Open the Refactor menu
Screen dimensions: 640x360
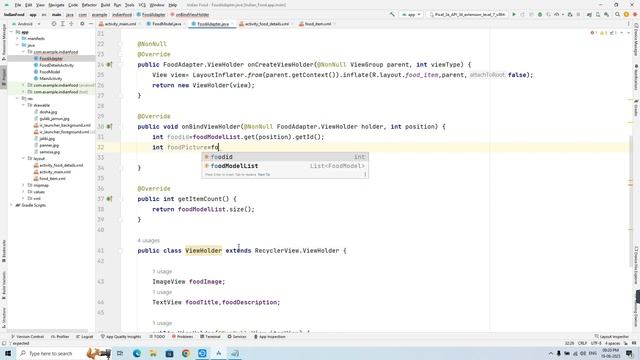point(89,5)
